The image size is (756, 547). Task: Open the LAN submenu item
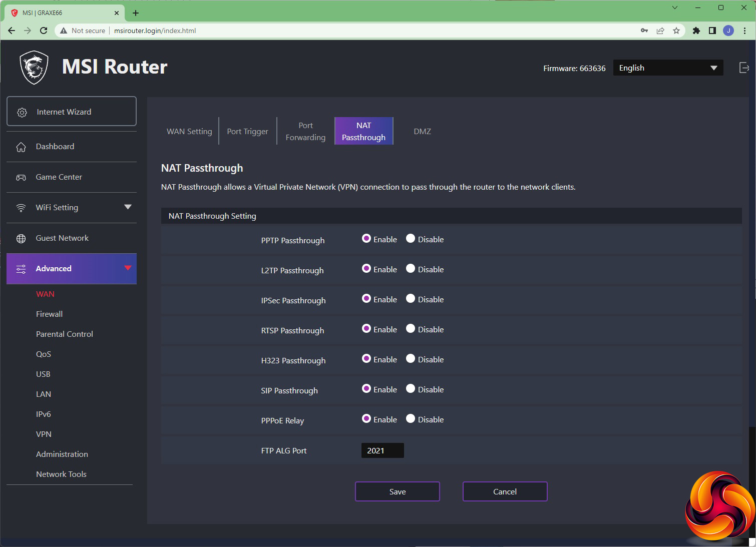click(x=44, y=394)
